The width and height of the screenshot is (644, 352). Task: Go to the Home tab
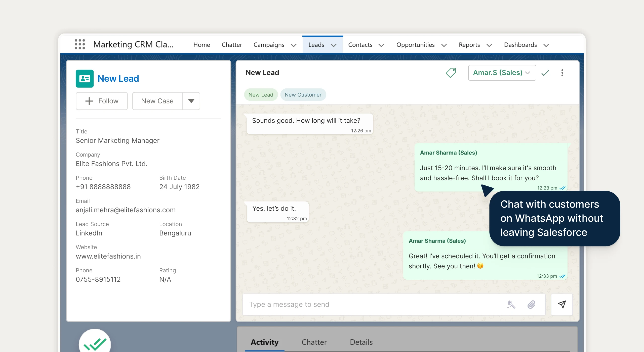(202, 45)
